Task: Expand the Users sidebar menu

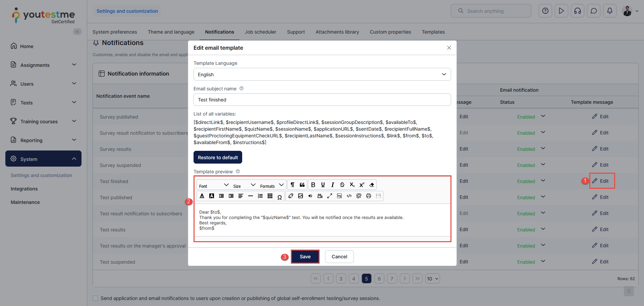Action: click(x=44, y=84)
